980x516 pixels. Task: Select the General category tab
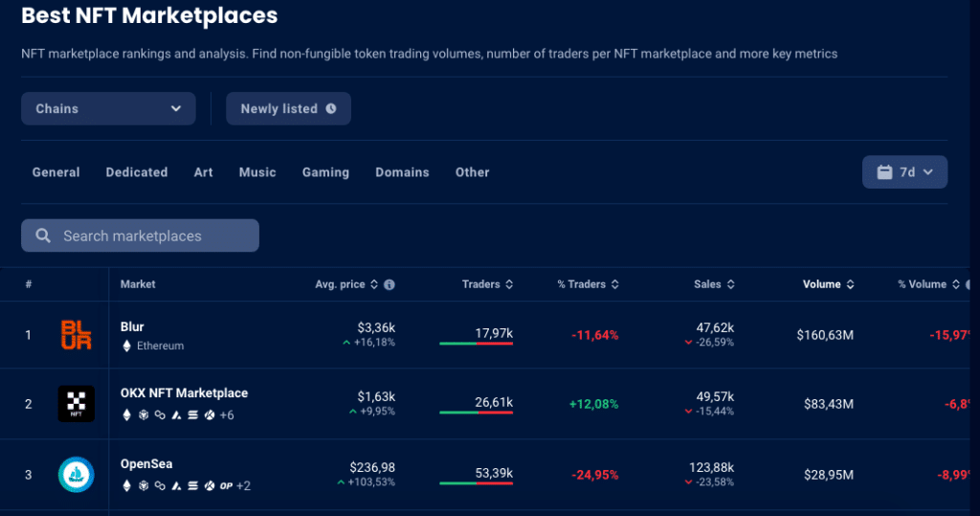point(56,172)
